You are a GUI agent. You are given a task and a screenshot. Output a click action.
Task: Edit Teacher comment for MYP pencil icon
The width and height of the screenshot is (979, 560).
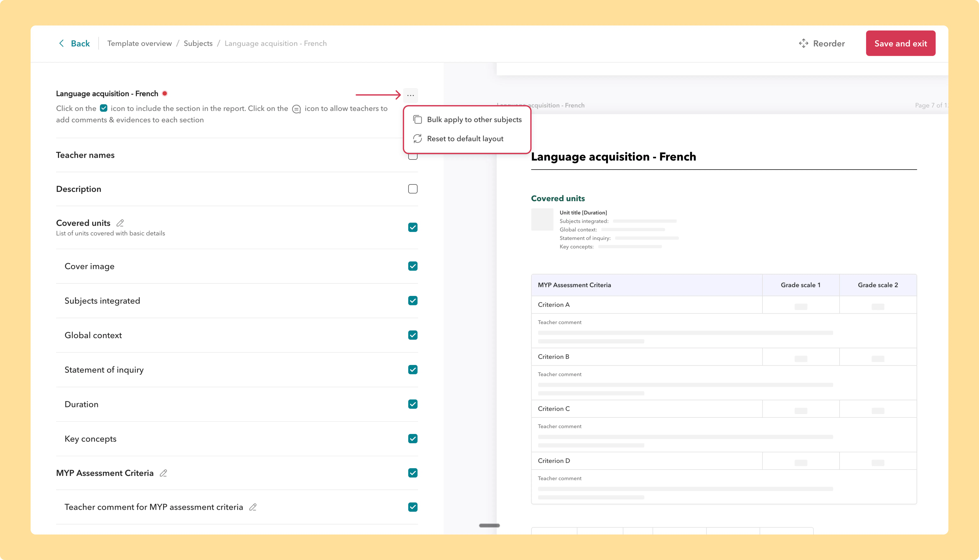[253, 507]
